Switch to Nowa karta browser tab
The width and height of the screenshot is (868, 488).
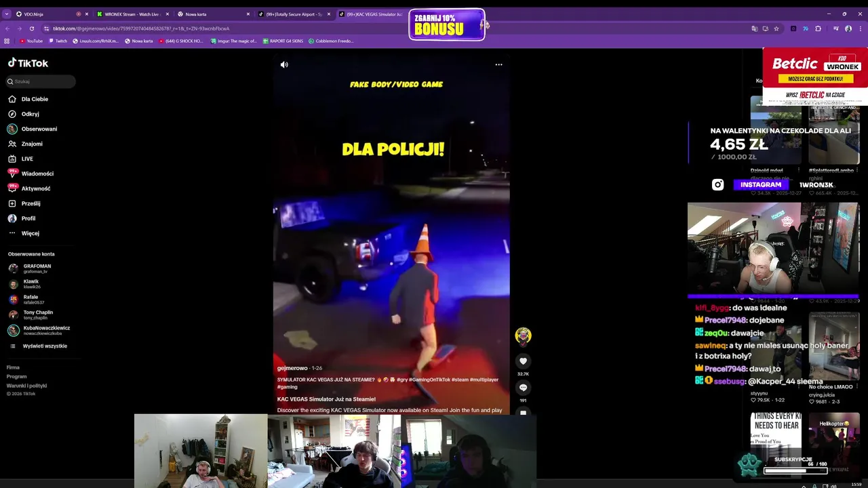pos(213,14)
